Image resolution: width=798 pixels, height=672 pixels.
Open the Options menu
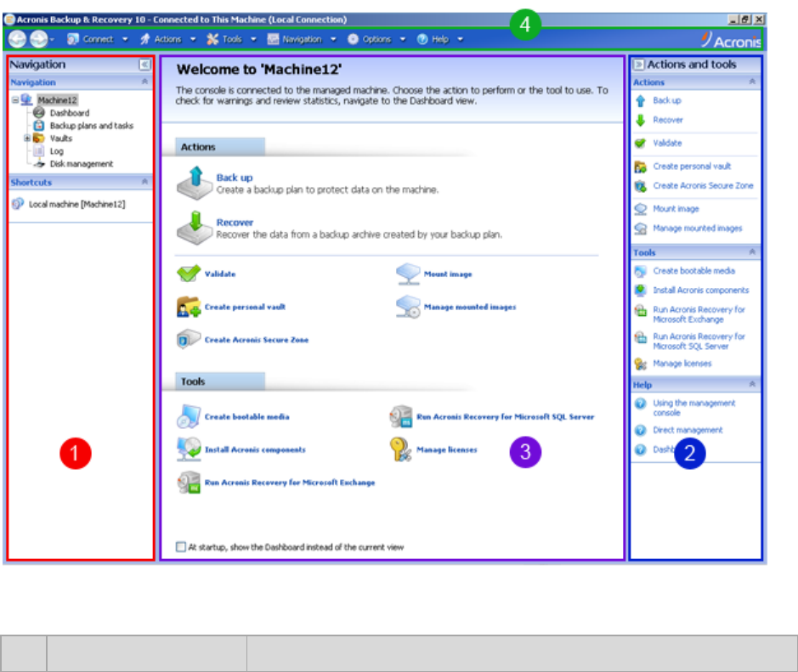click(376, 39)
